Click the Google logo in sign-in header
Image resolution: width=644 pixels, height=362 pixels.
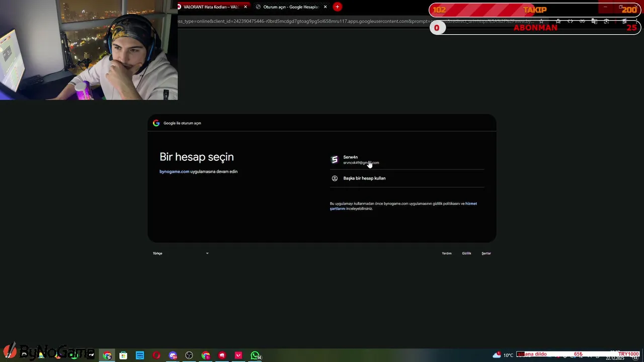[x=156, y=123]
